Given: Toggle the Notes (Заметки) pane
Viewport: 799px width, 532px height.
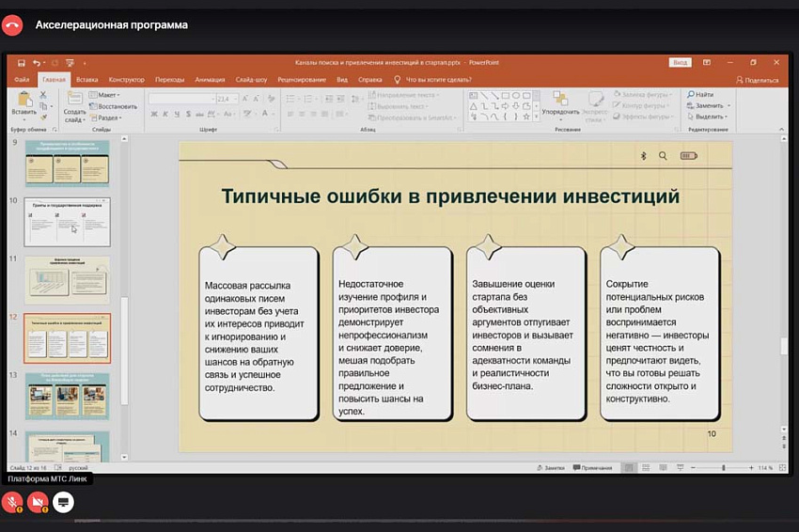Looking at the screenshot, I should pos(554,467).
